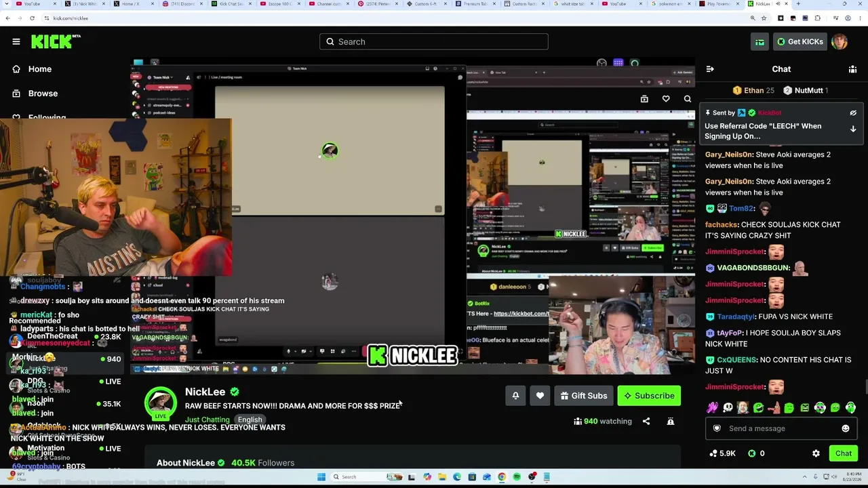Image resolution: width=868 pixels, height=488 pixels.
Task: Open the emoji picker in chat input
Action: [846, 428]
